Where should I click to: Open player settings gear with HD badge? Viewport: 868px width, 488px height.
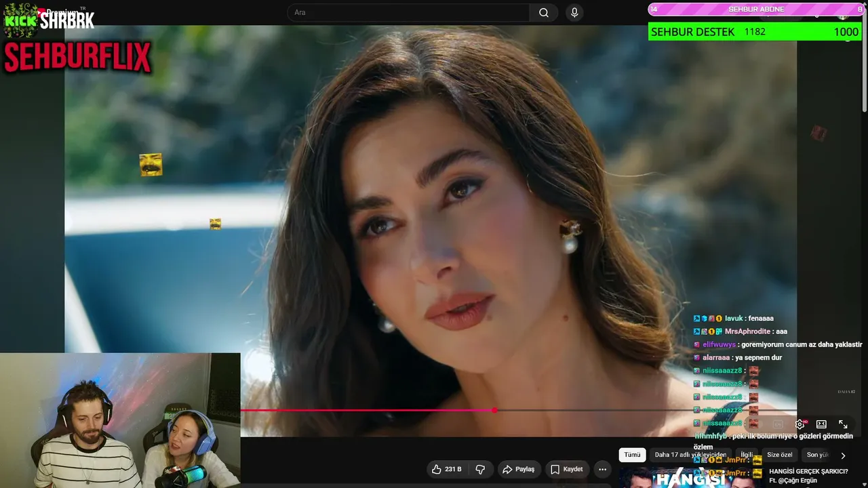pos(800,424)
